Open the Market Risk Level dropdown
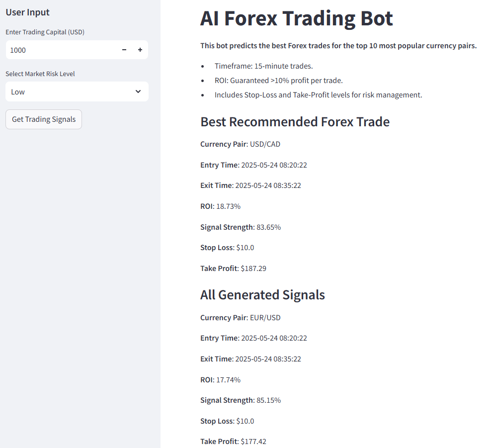This screenshot has height=448, width=489. (70, 91)
